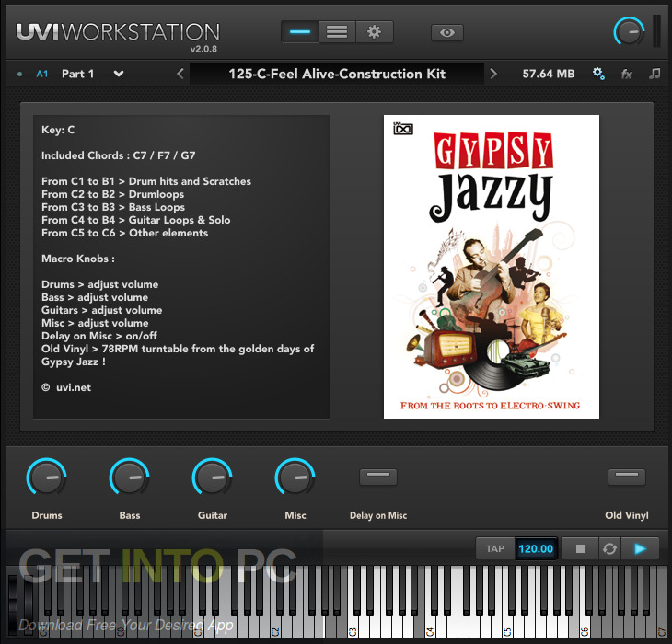The image size is (672, 644).
Task: Open part edit gears icon
Action: click(598, 74)
